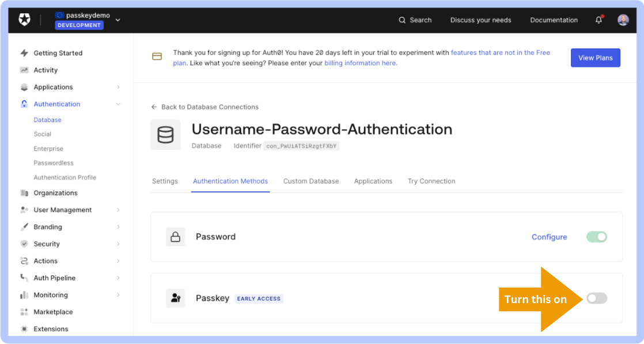Screen dimensions: 644x344
Task: Click the Extensions gear icon
Action: [24, 329]
